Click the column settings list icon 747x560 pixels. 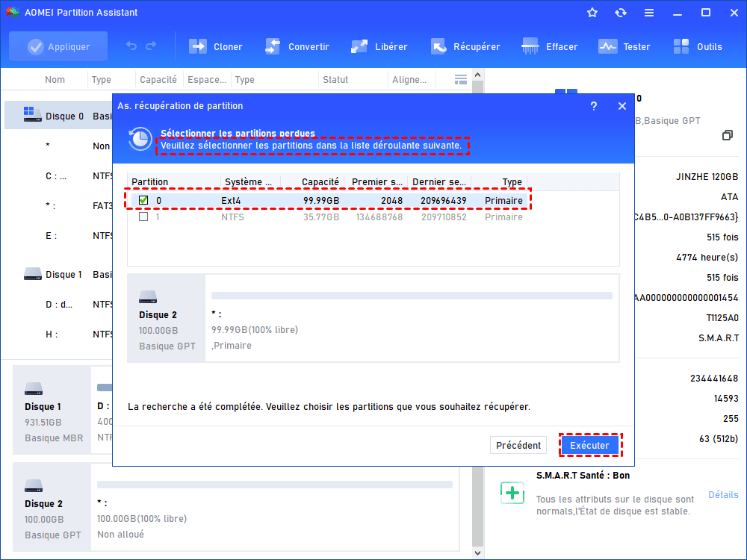click(x=461, y=80)
